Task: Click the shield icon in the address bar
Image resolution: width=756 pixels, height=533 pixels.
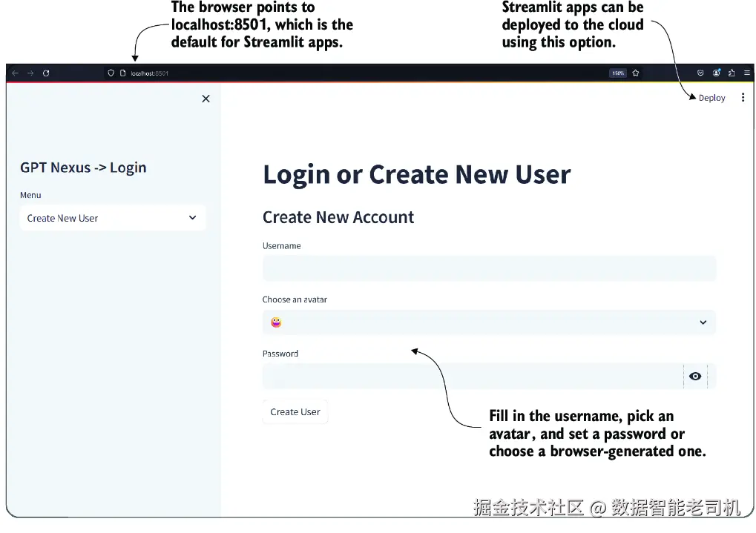Action: pyautogui.click(x=111, y=73)
